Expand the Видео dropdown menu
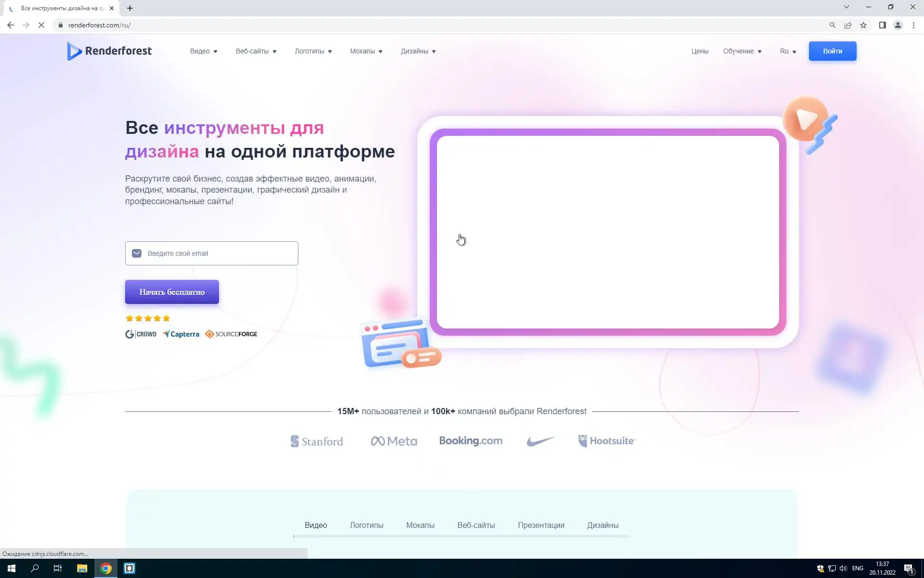924x578 pixels. (204, 51)
